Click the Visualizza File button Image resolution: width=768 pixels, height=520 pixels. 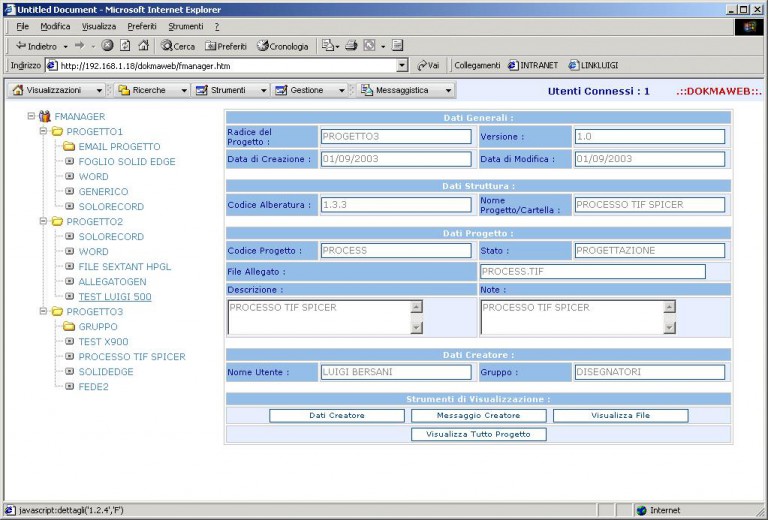tap(621, 415)
